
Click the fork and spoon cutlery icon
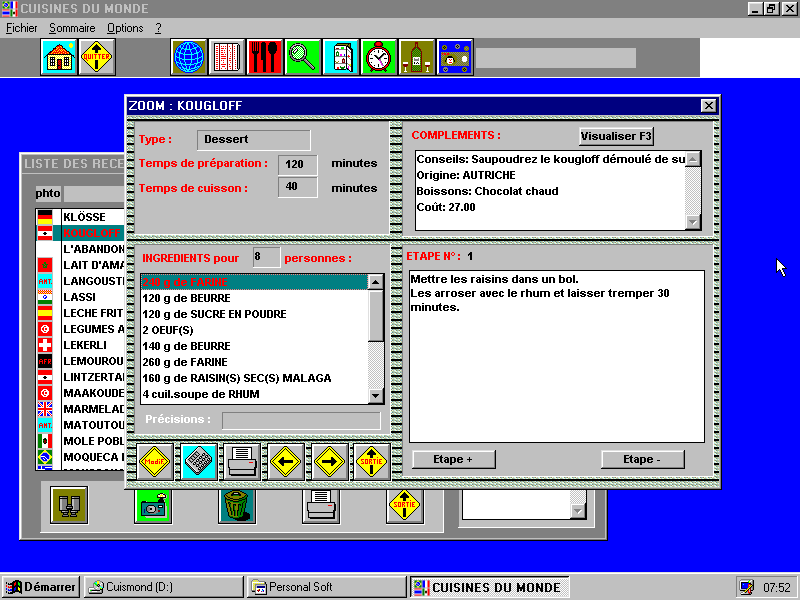[x=265, y=57]
